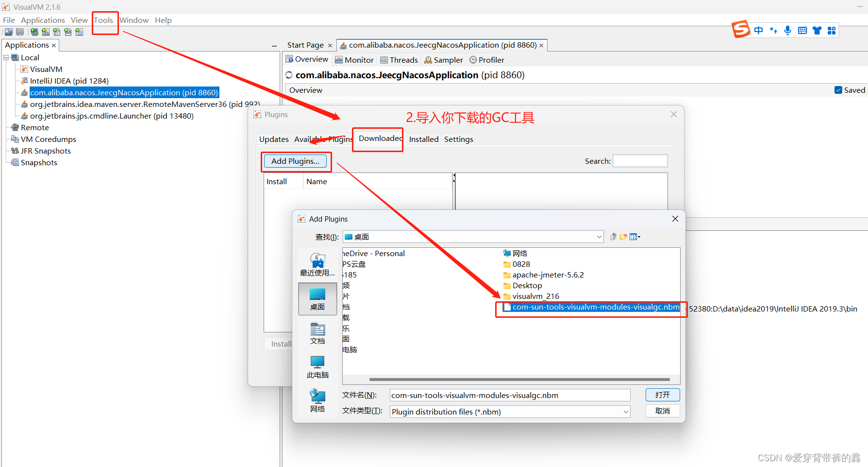Go up one folder level in Add Plugins
The image size is (868, 467).
[x=613, y=237]
